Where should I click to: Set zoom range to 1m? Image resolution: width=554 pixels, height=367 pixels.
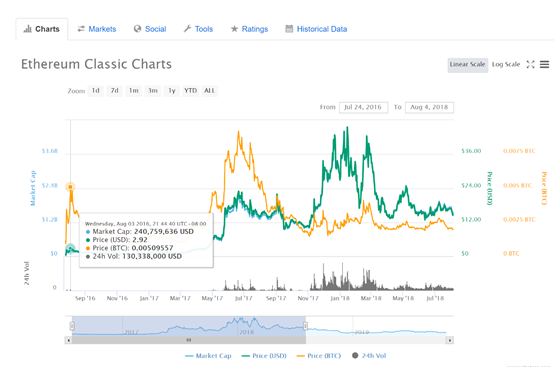click(134, 91)
